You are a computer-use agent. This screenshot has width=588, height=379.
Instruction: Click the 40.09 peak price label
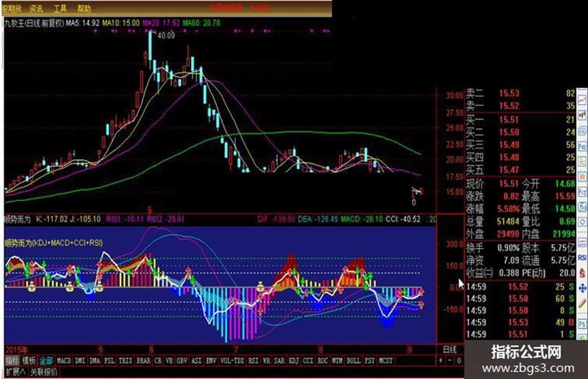[166, 35]
